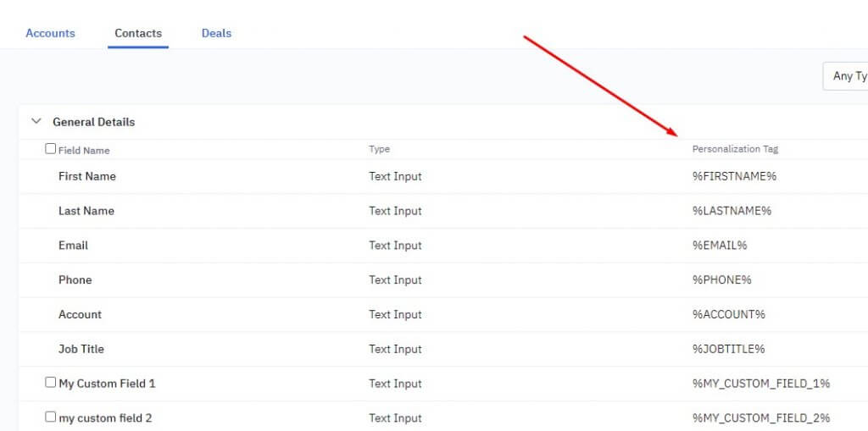Click the Email field name

73,246
